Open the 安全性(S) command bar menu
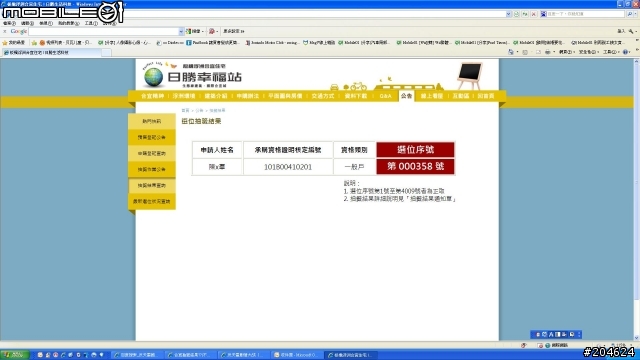This screenshot has width=640, height=360. (589, 52)
